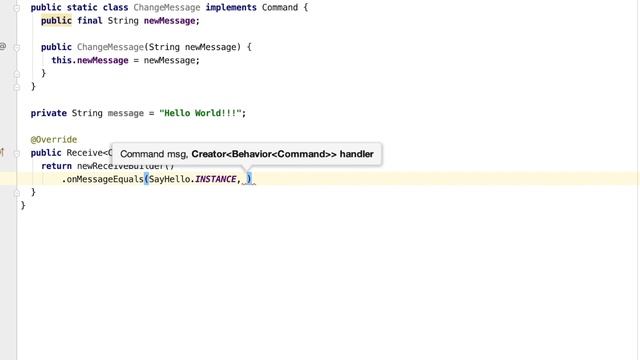This screenshot has height=360, width=640.
Task: Click the parameter info tooltip popup
Action: (x=247, y=154)
